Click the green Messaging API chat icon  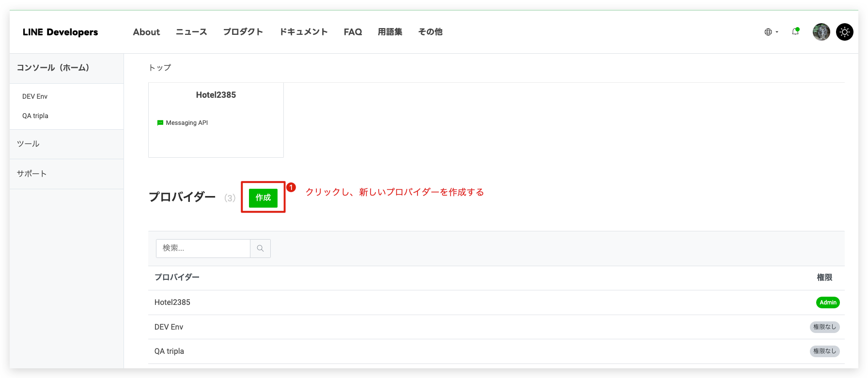[160, 123]
